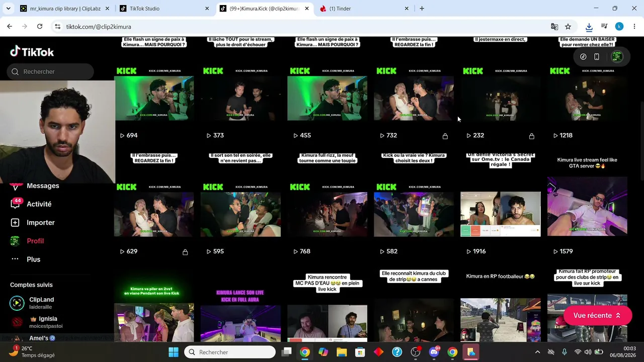Open ClipLand followed account avatar
Screen dimensions: 644x362
[17, 303]
